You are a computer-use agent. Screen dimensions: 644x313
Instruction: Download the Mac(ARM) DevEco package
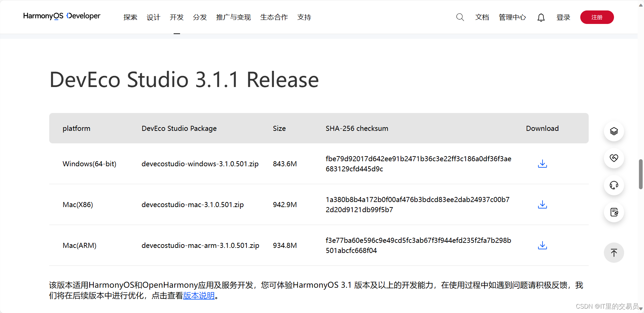pyautogui.click(x=542, y=245)
